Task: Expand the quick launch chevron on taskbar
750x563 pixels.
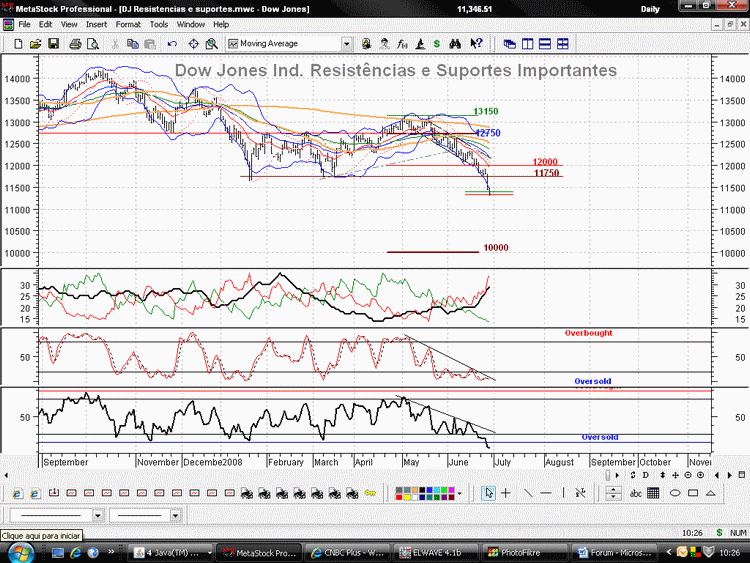Action: [111, 552]
